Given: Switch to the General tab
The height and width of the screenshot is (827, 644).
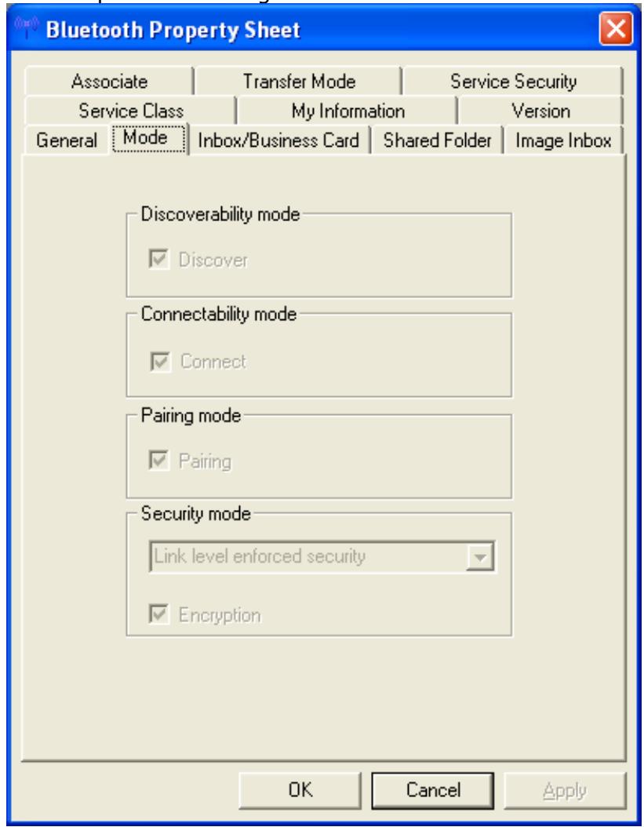Looking at the screenshot, I should pos(67,135).
